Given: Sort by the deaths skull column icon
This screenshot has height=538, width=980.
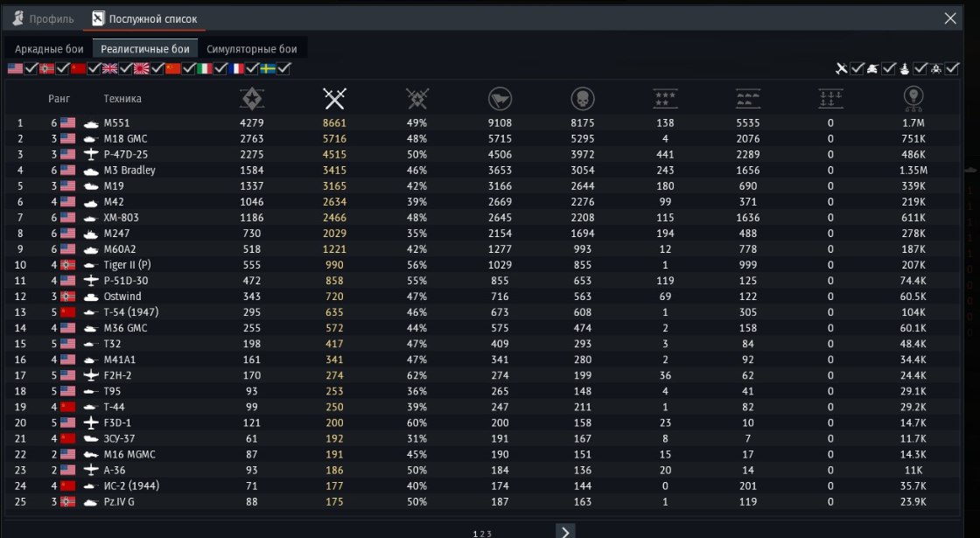Looking at the screenshot, I should click(x=583, y=98).
